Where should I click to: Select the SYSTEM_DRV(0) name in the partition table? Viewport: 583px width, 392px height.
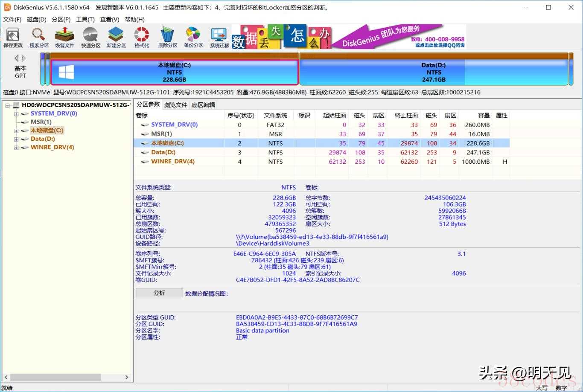175,125
